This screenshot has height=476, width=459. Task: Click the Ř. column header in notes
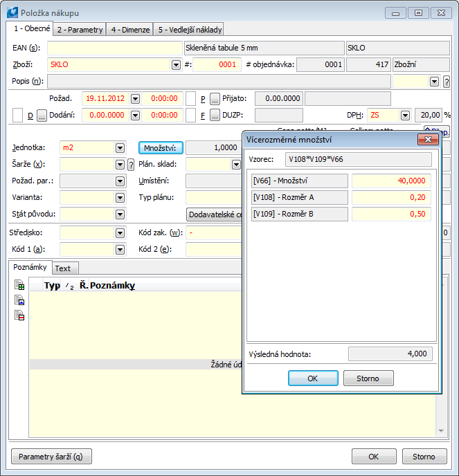tap(84, 286)
